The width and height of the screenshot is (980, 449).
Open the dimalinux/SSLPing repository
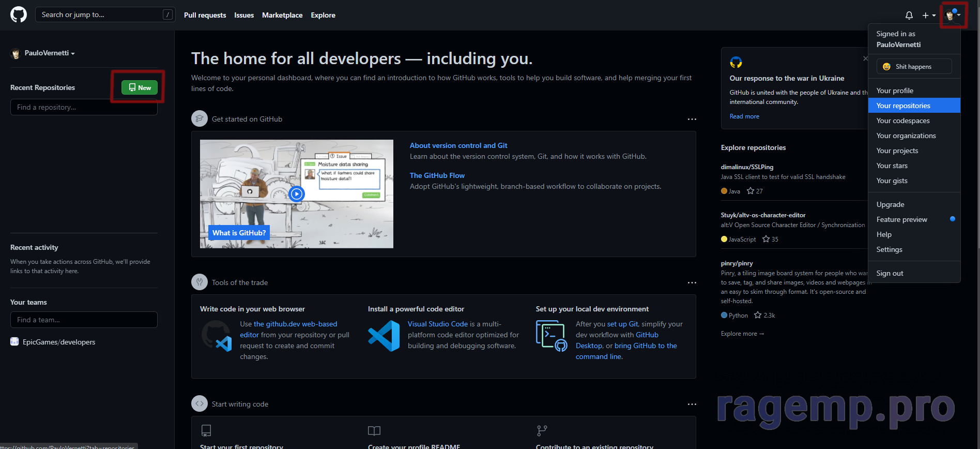point(747,167)
